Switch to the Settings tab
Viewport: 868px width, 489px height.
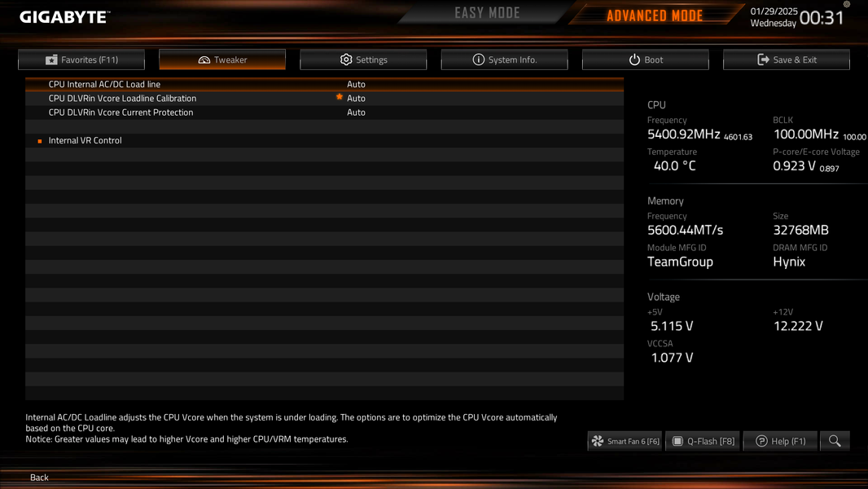click(363, 59)
